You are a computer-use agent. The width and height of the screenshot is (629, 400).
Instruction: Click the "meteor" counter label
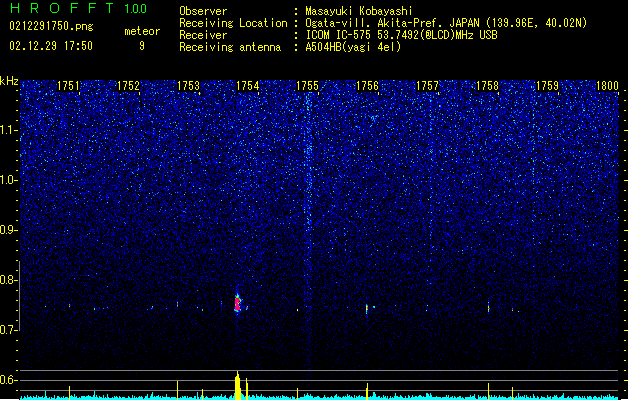pyautogui.click(x=142, y=31)
